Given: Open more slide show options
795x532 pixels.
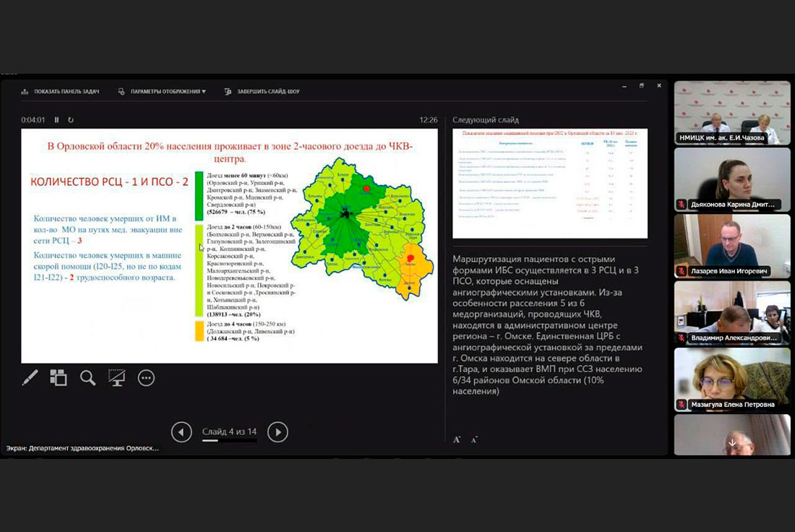Looking at the screenshot, I should (x=146, y=378).
